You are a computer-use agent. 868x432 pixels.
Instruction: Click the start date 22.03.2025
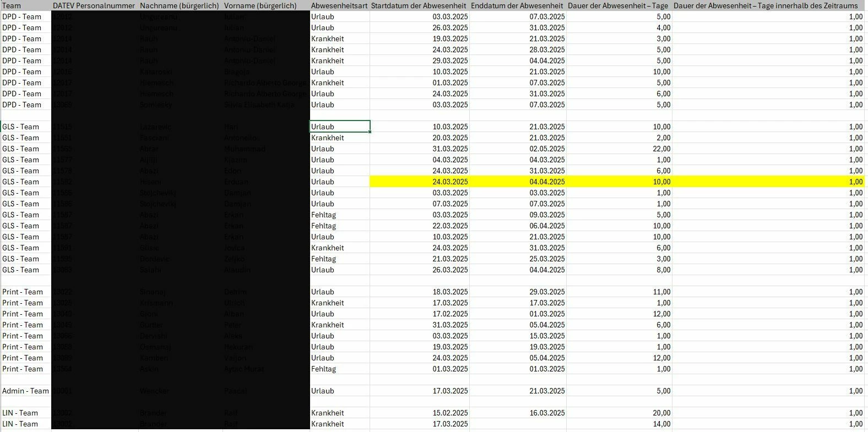450,226
